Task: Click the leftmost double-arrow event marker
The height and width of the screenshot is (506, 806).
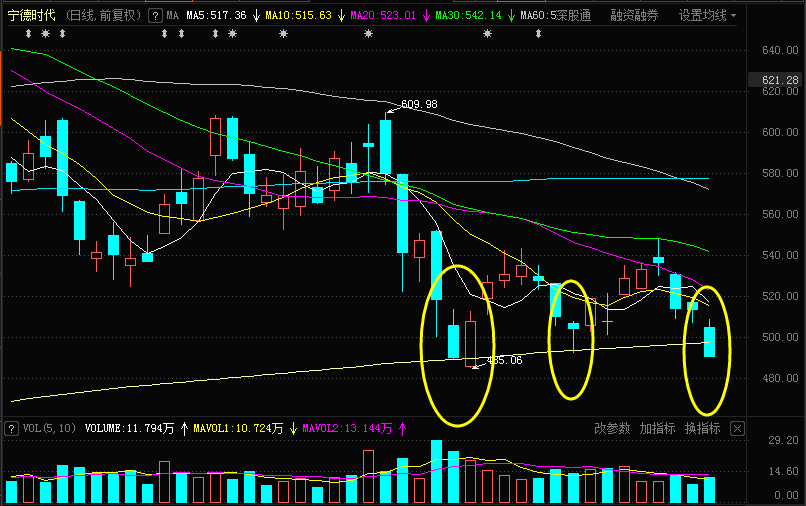Action: click(x=29, y=34)
